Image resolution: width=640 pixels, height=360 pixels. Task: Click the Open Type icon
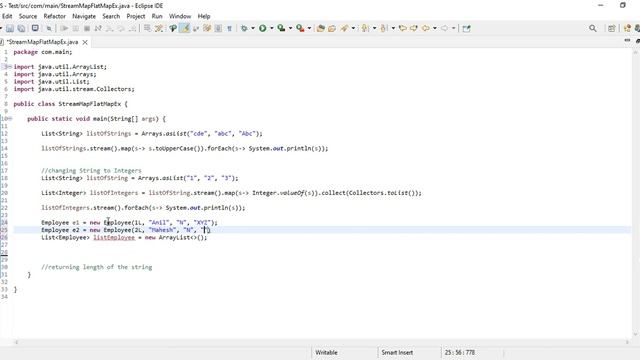[332, 28]
